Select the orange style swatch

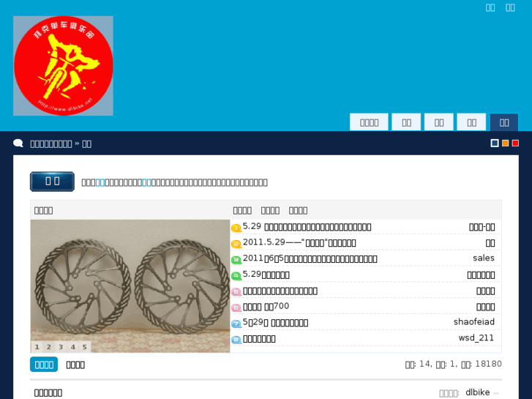click(x=505, y=143)
